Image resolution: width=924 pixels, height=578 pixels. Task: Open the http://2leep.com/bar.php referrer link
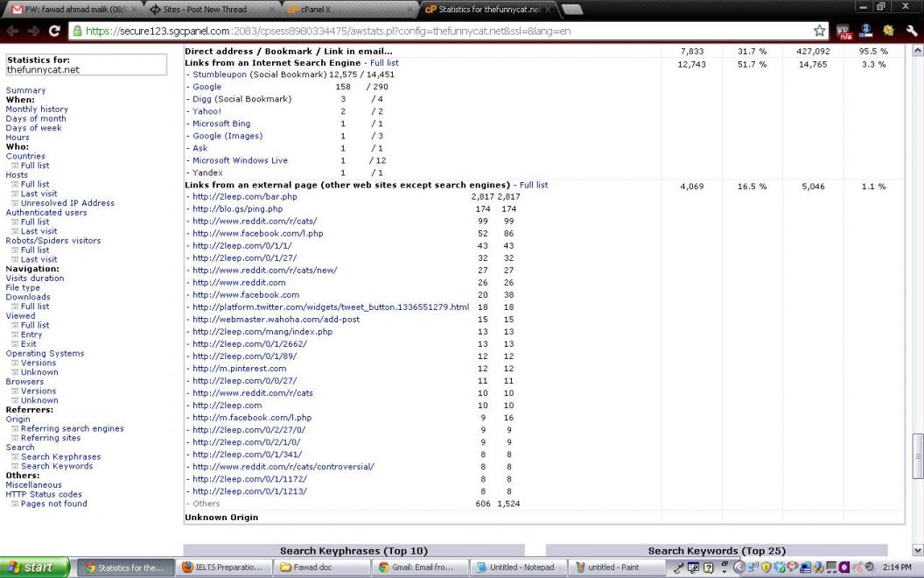pos(244,197)
